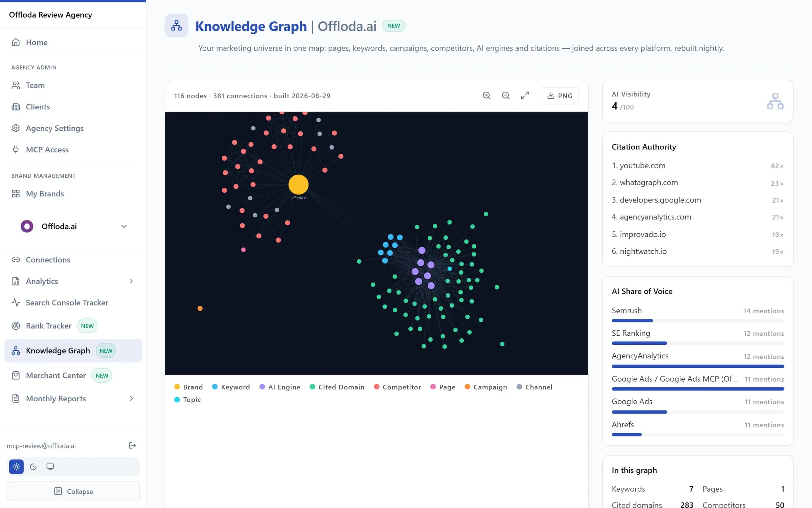Toggle the Brand legend entry
Screen dimensions: 812x508
click(188, 387)
